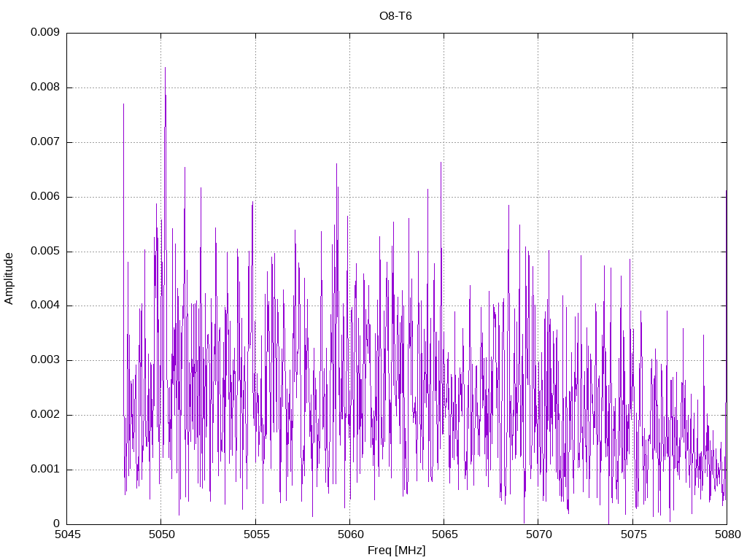Viewport: 747px width, 560px height.
Task: Click the 5055 x-axis tick label
Action: [256, 534]
